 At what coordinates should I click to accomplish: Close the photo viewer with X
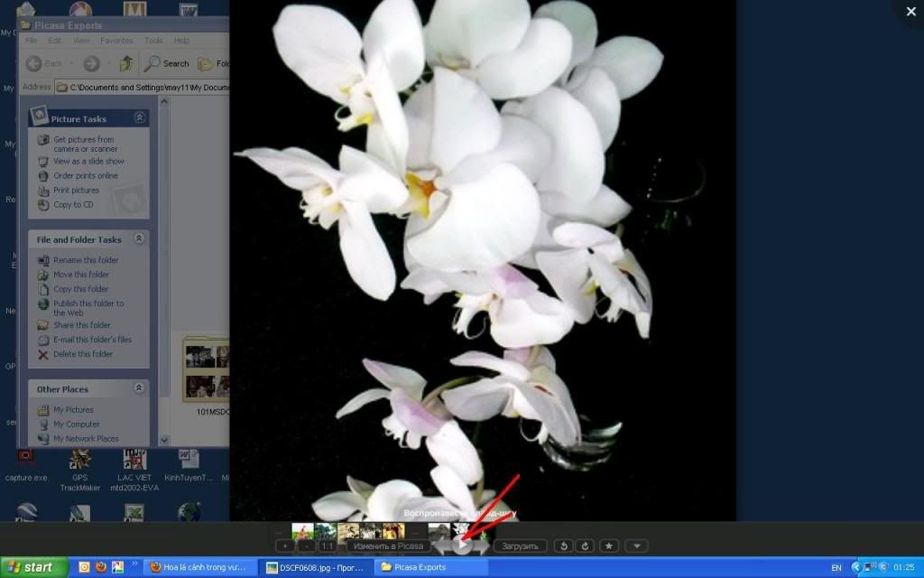909,12
